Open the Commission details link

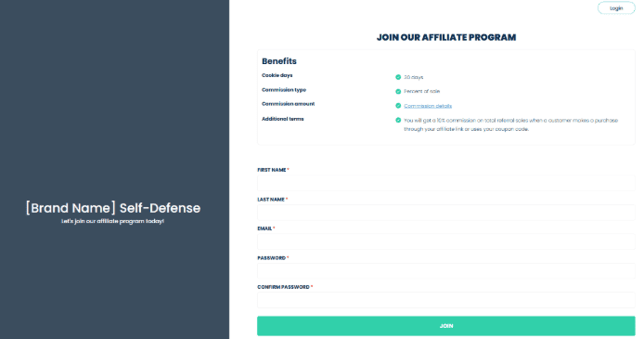tap(428, 106)
